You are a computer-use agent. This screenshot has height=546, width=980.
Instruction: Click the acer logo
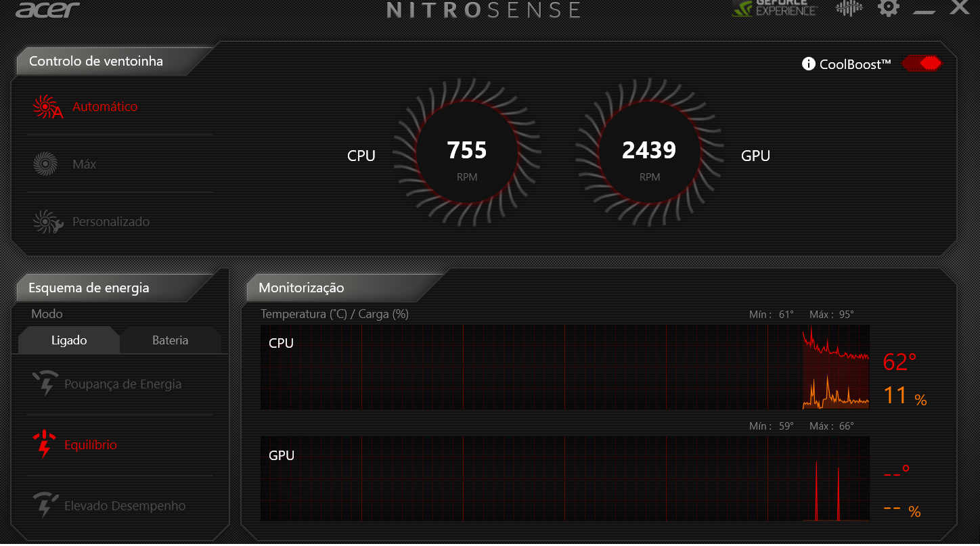tap(48, 9)
